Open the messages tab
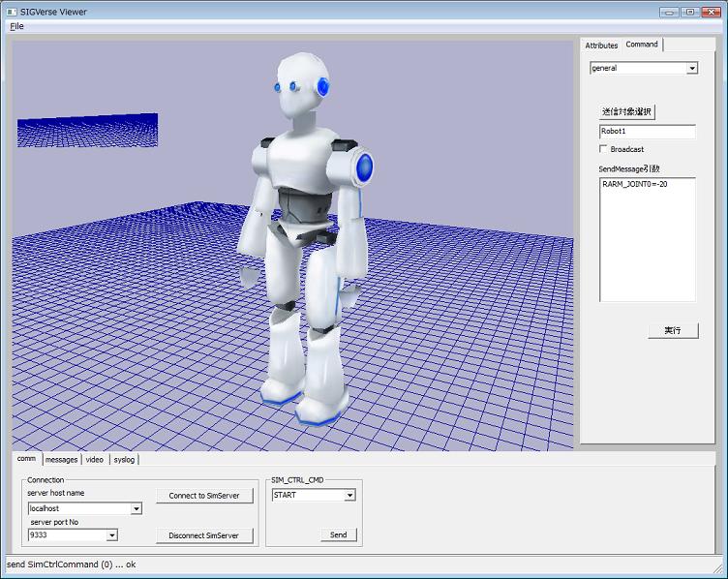This screenshot has height=579, width=728. pyautogui.click(x=61, y=460)
